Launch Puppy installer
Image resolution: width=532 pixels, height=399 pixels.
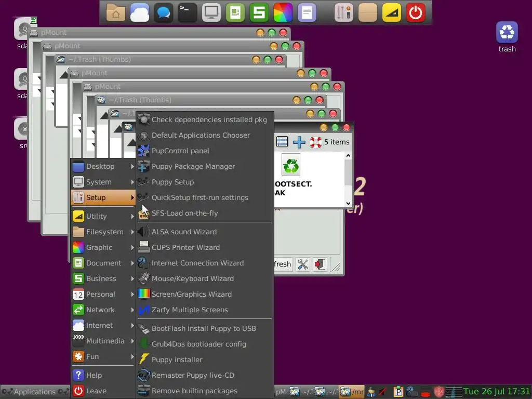tap(205, 360)
